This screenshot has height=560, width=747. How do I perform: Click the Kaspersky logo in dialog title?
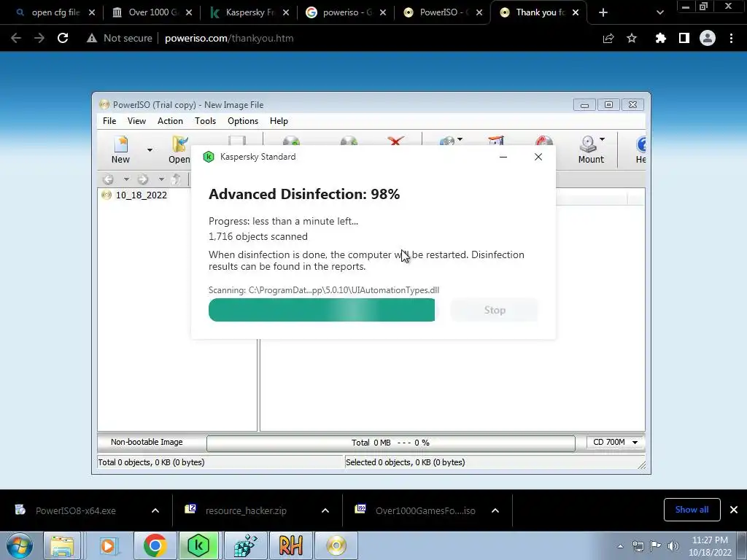(208, 157)
